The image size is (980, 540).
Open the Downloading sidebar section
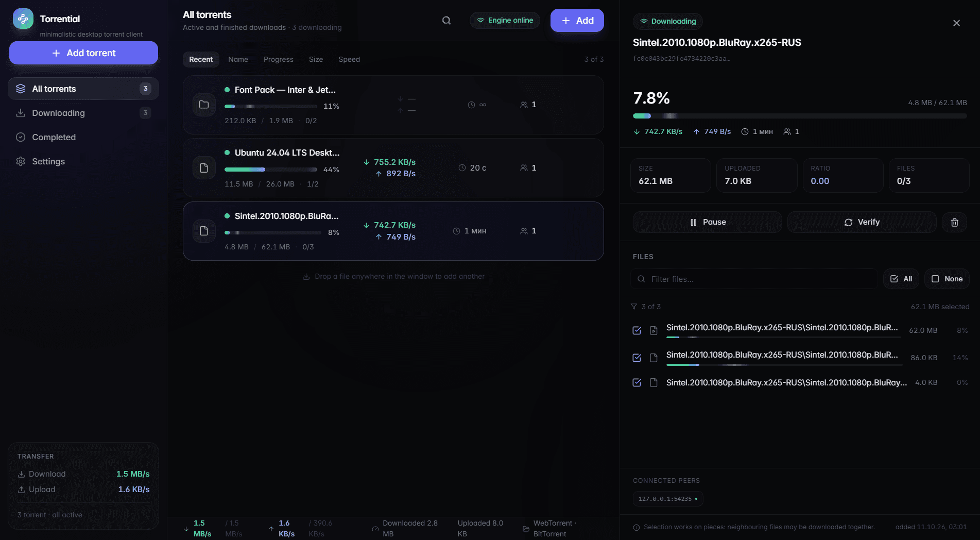pos(83,113)
